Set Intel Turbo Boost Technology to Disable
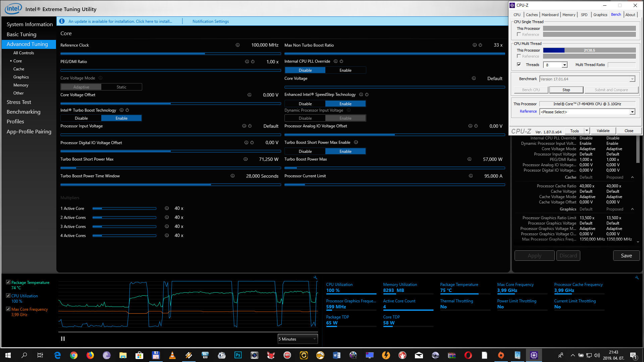The image size is (644, 362). tap(81, 118)
